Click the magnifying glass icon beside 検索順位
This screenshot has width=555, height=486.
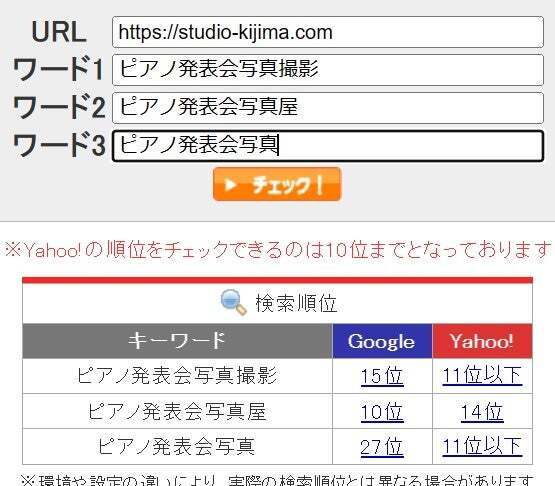(234, 302)
